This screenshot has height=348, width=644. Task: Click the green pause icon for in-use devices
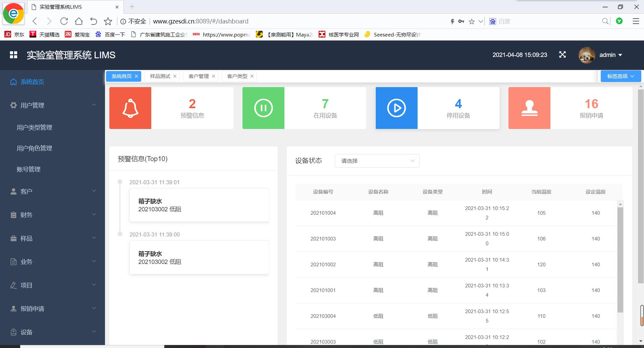pos(263,108)
